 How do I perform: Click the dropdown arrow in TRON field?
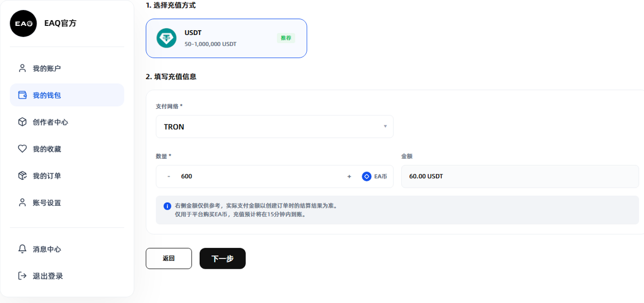click(x=385, y=126)
